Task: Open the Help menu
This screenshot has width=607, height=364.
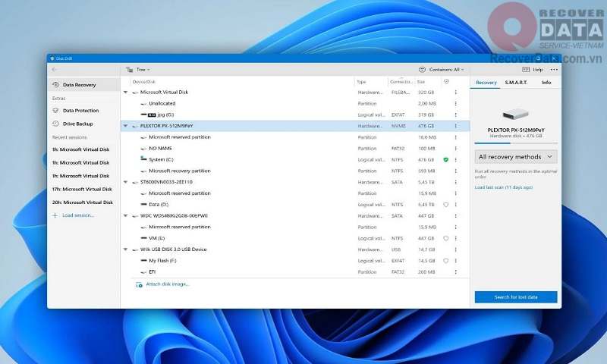Action: click(533, 70)
